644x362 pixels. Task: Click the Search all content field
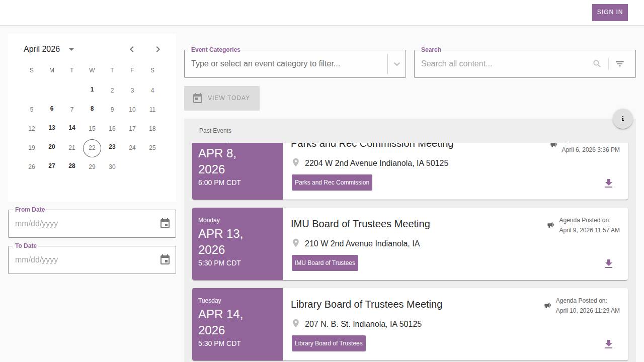point(503,64)
